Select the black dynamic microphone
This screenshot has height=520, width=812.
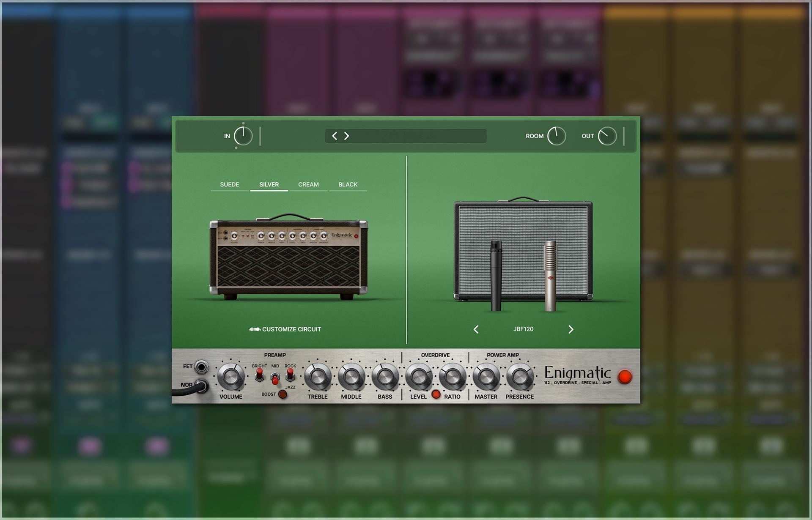[x=496, y=275]
